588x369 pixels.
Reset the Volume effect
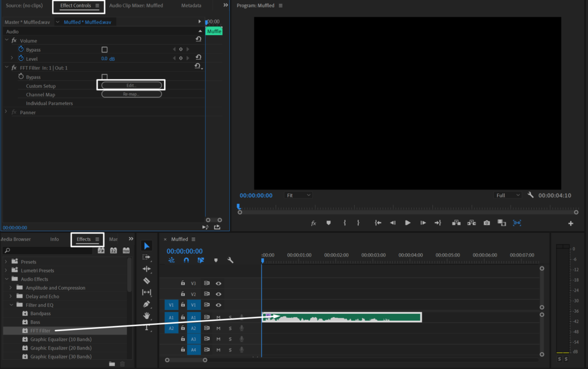click(198, 39)
